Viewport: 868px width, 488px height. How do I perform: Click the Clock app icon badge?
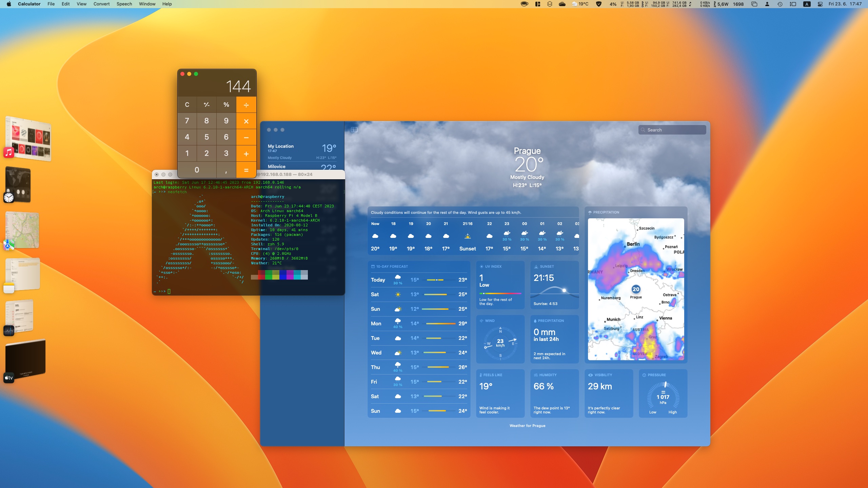[9, 197]
